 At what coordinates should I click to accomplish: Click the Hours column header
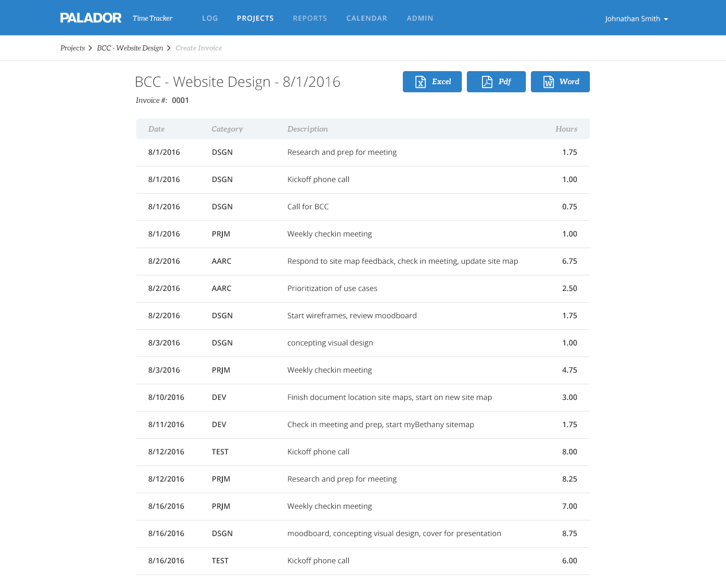566,129
